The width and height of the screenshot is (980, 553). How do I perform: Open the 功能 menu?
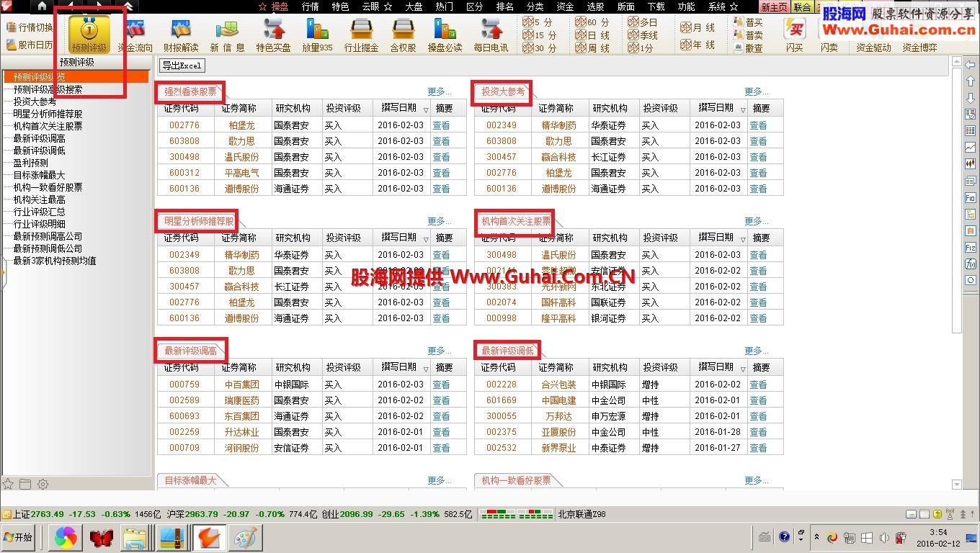(x=687, y=6)
